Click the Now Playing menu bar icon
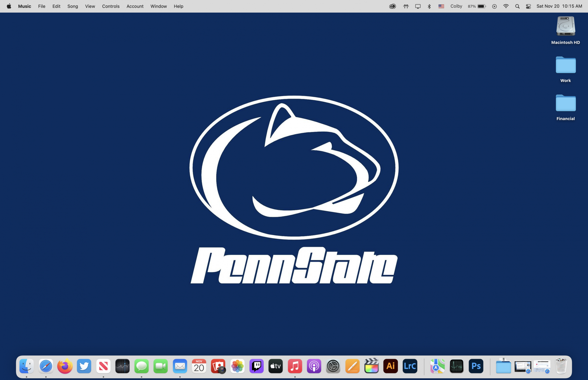Image resolution: width=588 pixels, height=380 pixels. pyautogui.click(x=495, y=6)
